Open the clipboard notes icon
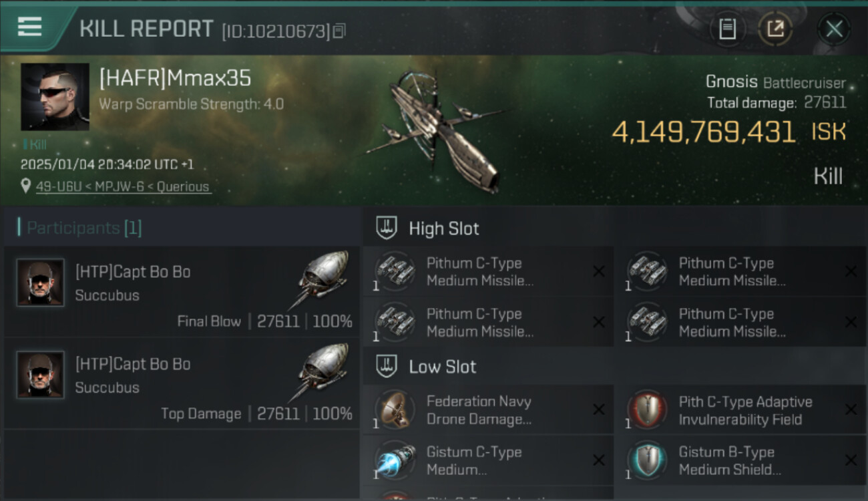Image resolution: width=868 pixels, height=501 pixels. coord(727,29)
